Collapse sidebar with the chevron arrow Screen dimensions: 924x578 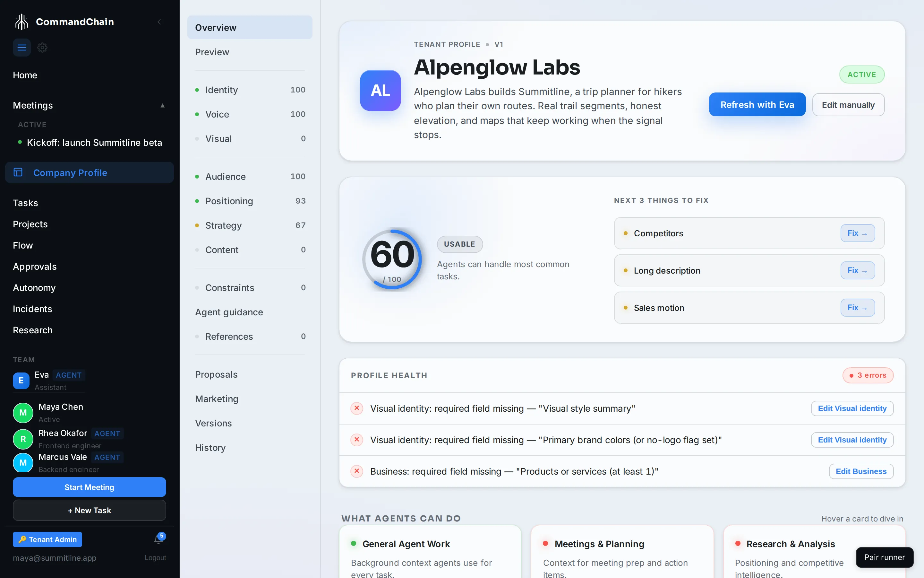pyautogui.click(x=159, y=22)
